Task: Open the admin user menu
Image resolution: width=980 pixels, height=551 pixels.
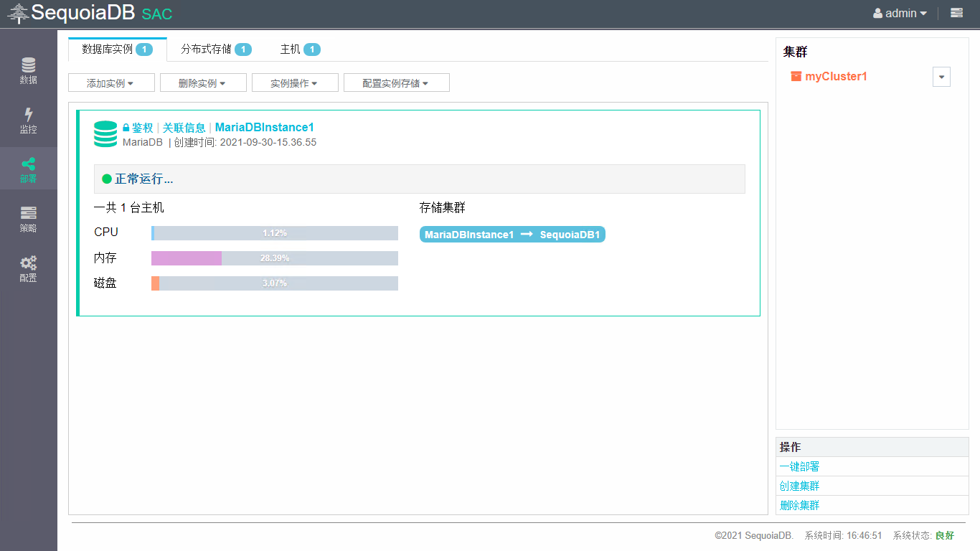Action: (900, 13)
